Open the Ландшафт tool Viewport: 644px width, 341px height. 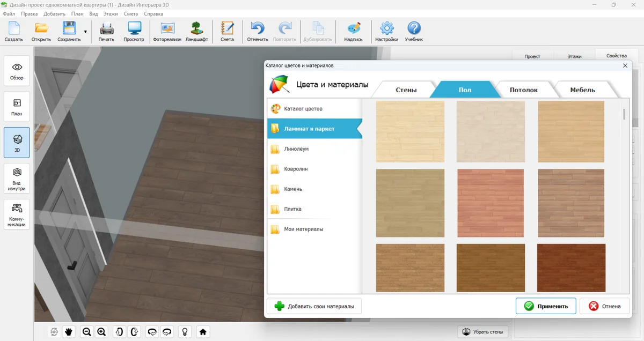point(196,32)
